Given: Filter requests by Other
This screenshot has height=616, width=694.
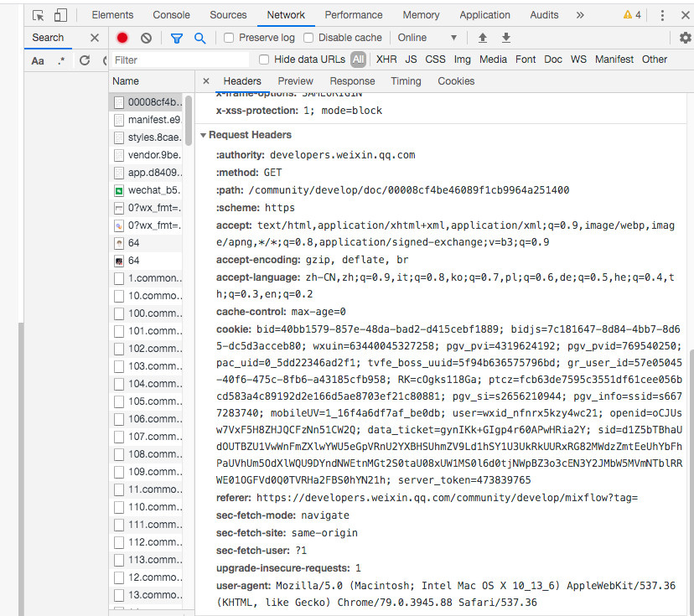Looking at the screenshot, I should point(654,60).
